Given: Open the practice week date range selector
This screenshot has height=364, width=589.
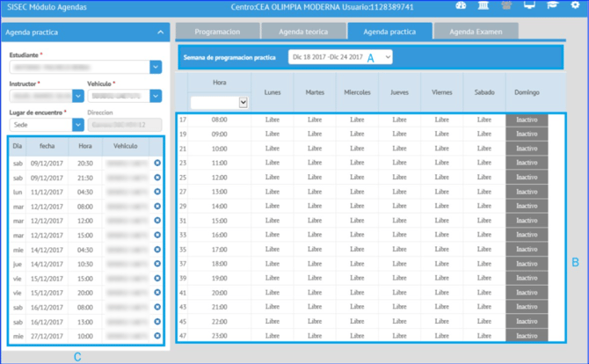Looking at the screenshot, I should (x=339, y=57).
